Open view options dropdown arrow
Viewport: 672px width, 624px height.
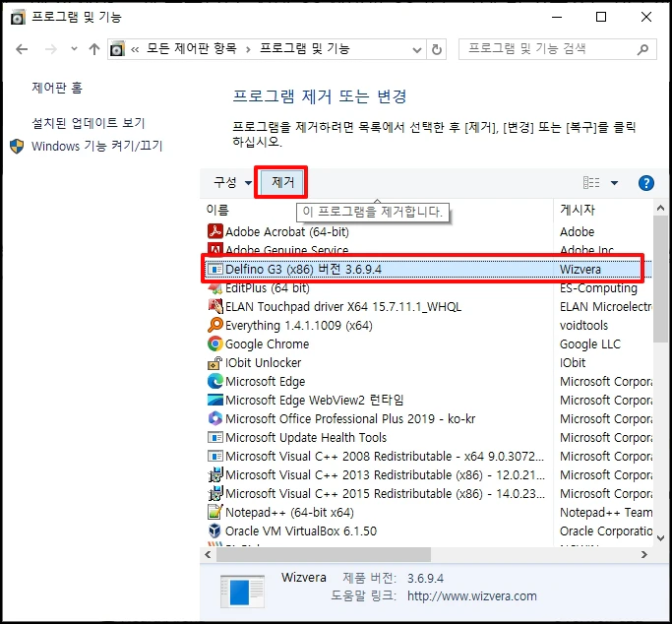coord(614,183)
